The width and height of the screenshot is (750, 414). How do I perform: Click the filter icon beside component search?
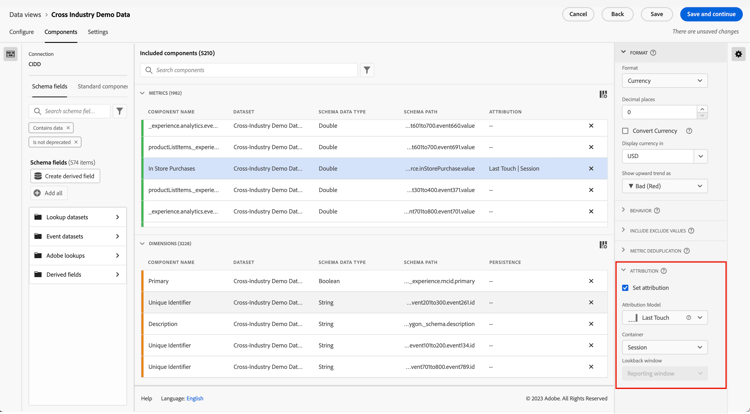367,70
